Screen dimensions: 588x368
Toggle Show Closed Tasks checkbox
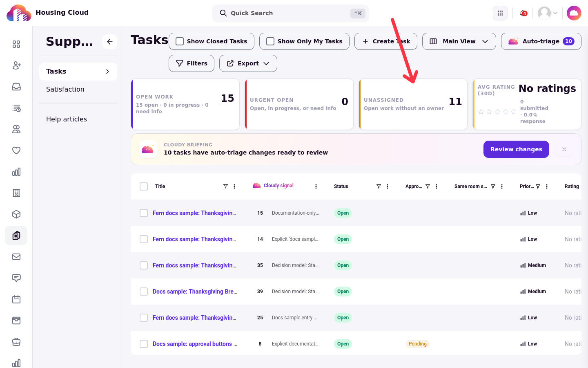[180, 41]
